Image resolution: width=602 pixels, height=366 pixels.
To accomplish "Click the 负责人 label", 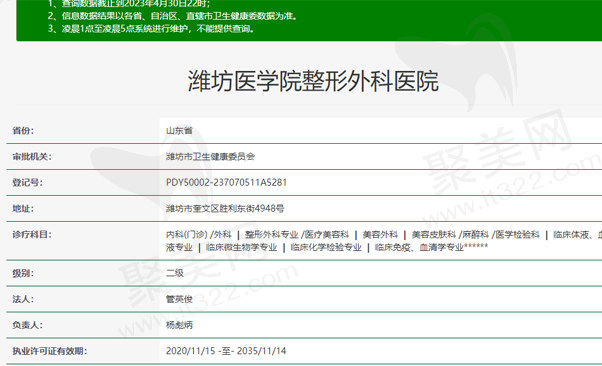I will click(27, 325).
